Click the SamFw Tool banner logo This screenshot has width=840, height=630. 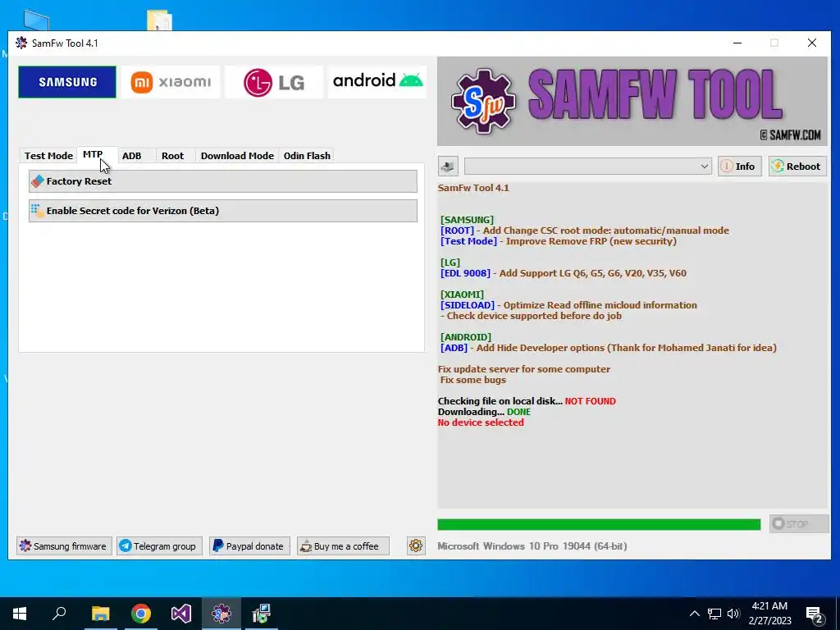click(x=632, y=101)
